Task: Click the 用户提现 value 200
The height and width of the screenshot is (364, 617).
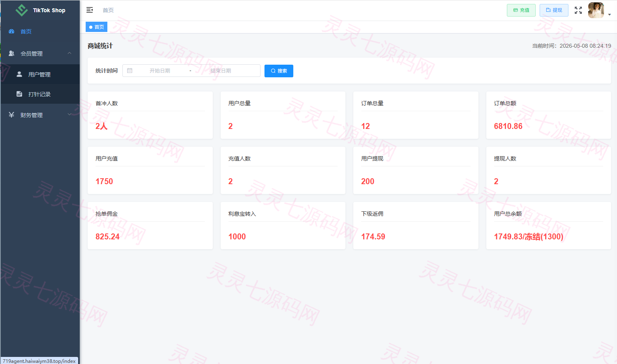Action: 368,181
